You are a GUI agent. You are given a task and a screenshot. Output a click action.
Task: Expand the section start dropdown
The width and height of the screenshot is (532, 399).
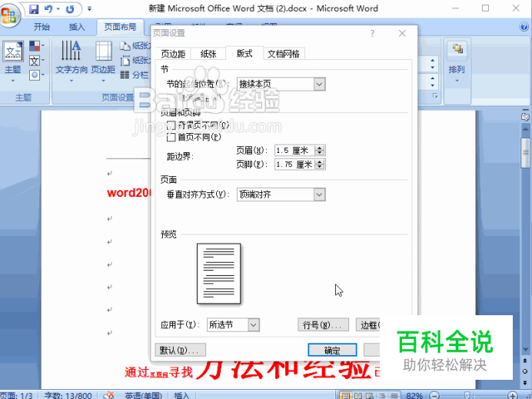click(319, 84)
